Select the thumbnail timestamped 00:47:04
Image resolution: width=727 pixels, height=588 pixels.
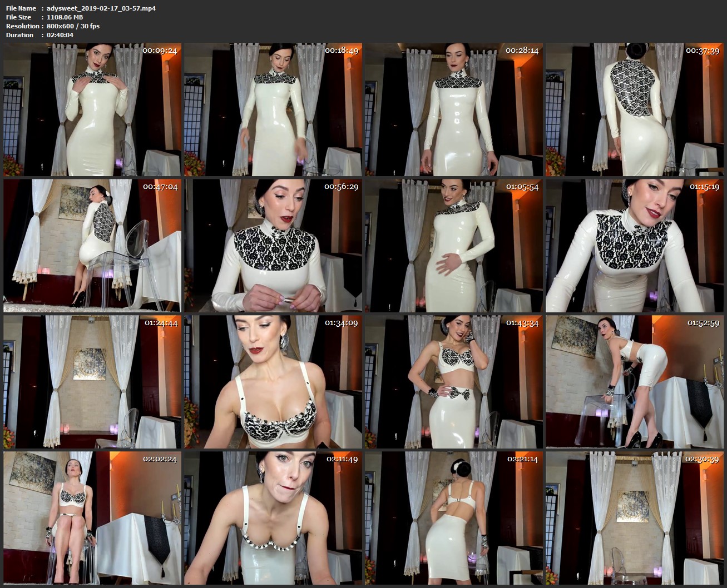click(x=92, y=246)
